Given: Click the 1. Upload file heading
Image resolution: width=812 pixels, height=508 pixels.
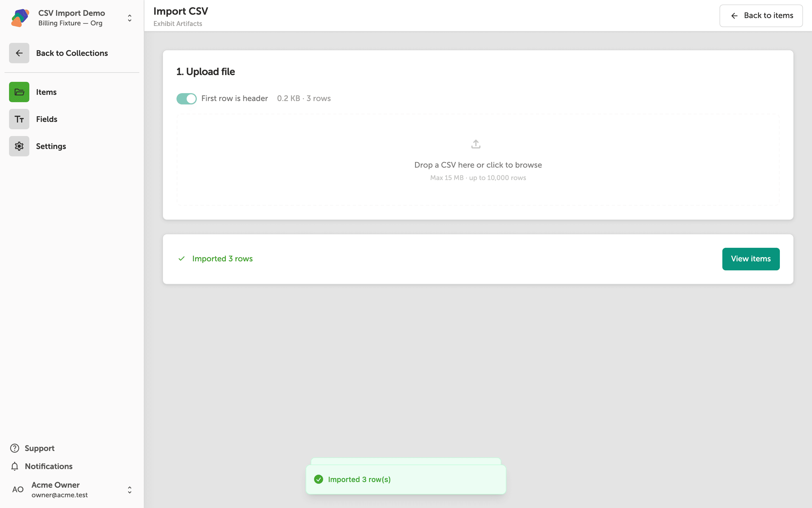Looking at the screenshot, I should click(x=205, y=72).
